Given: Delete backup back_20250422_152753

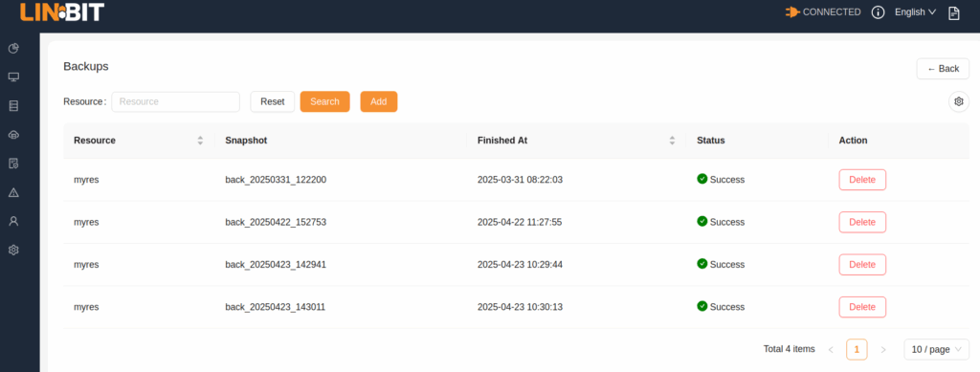Looking at the screenshot, I should tap(862, 222).
